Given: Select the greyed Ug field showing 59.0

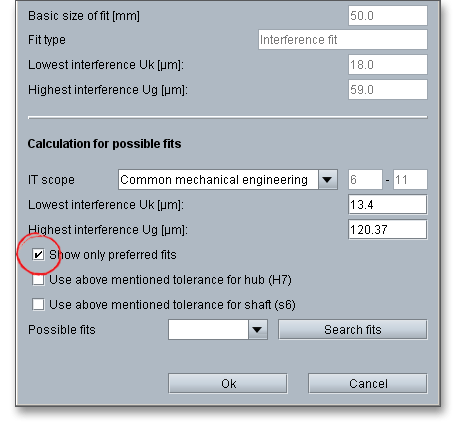Looking at the screenshot, I should pos(388,89).
